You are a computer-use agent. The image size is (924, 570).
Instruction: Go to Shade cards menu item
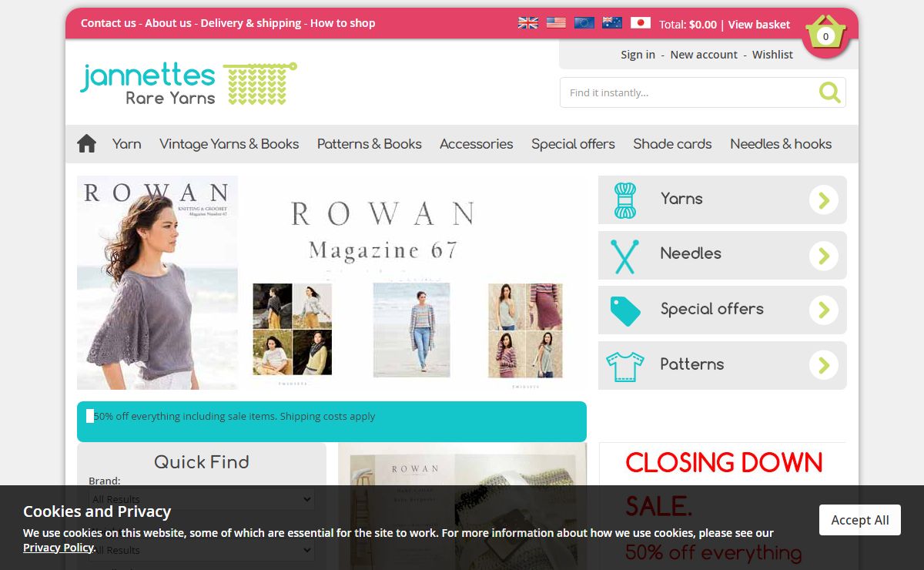click(672, 144)
